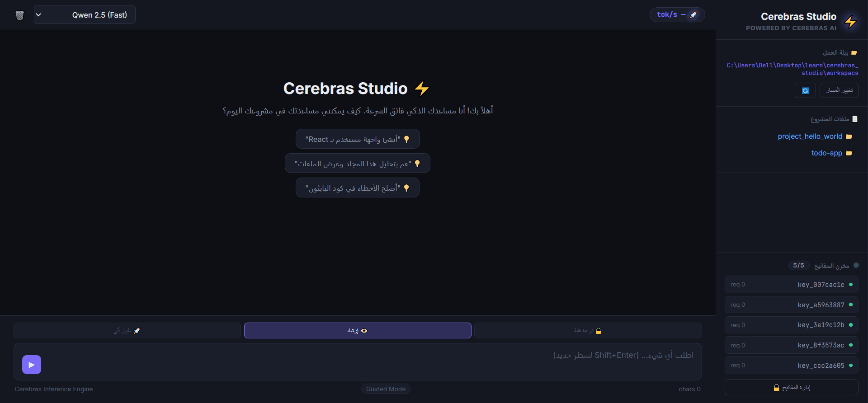Open the project_hello_world folder link
This screenshot has height=403, width=868.
coord(810,136)
